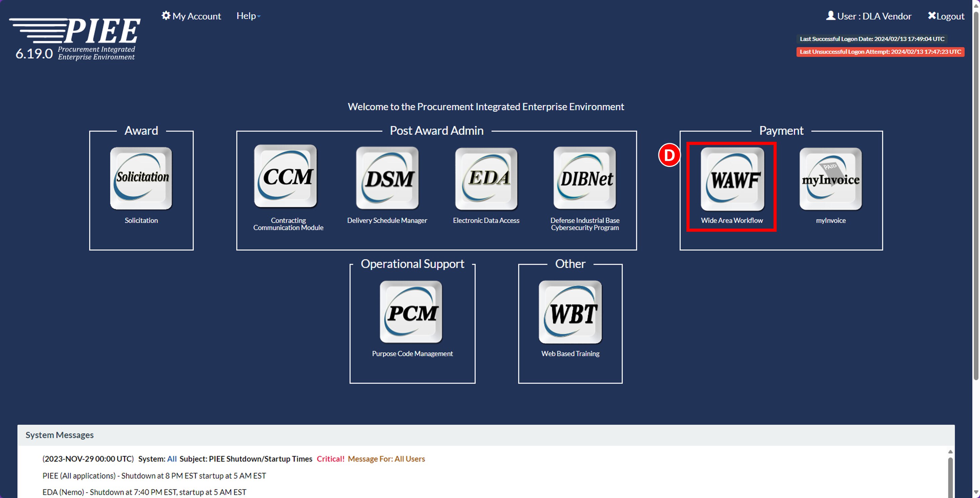Click the page scrollbar down arrow

[x=976, y=493]
